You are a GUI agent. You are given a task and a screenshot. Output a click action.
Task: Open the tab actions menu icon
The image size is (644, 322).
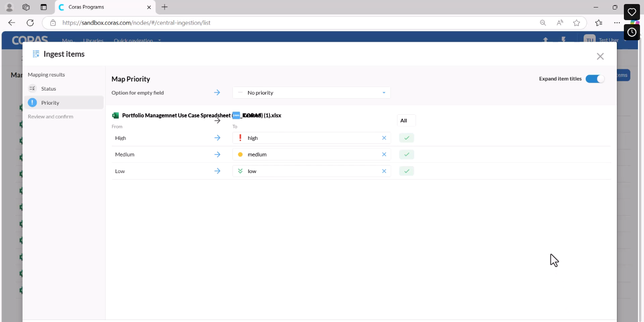click(x=43, y=7)
